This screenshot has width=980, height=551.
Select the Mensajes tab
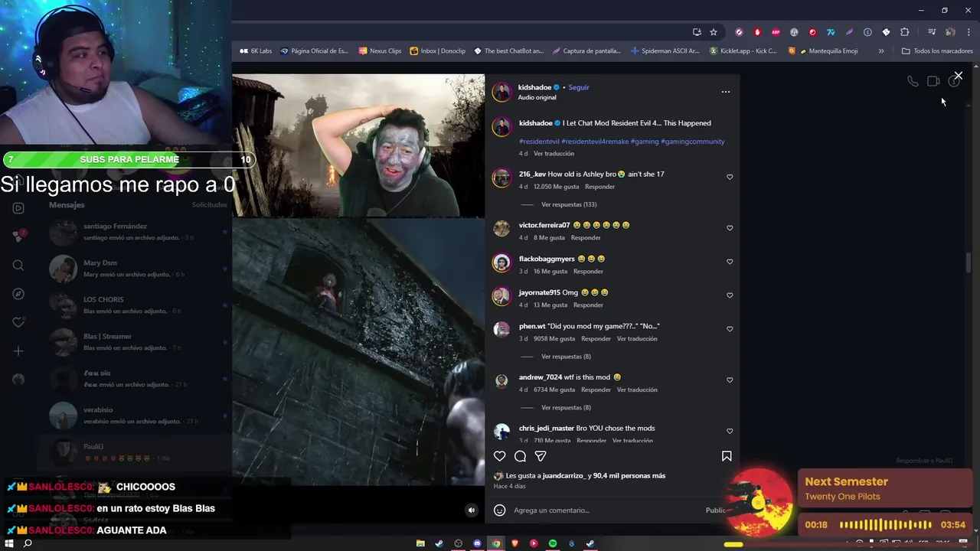(x=67, y=205)
